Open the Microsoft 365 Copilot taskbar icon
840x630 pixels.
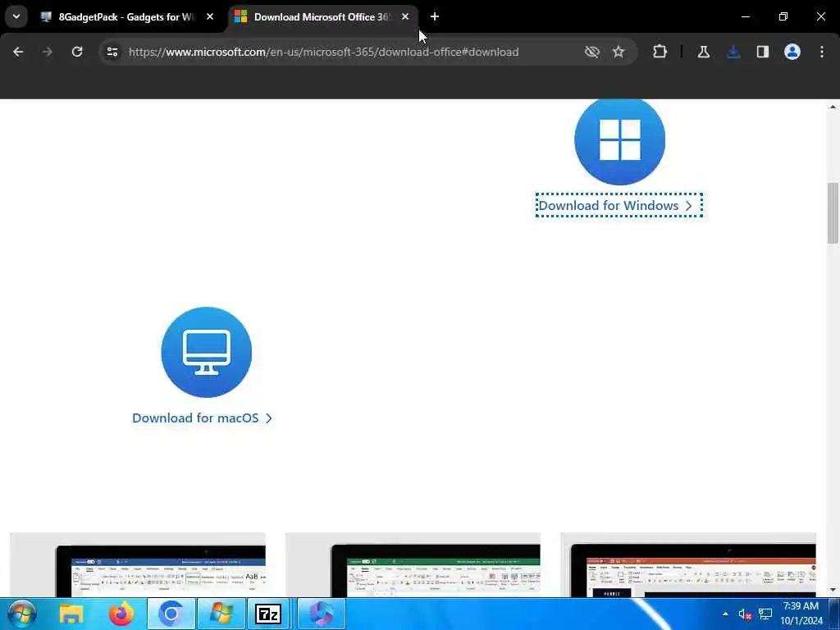[x=322, y=614]
